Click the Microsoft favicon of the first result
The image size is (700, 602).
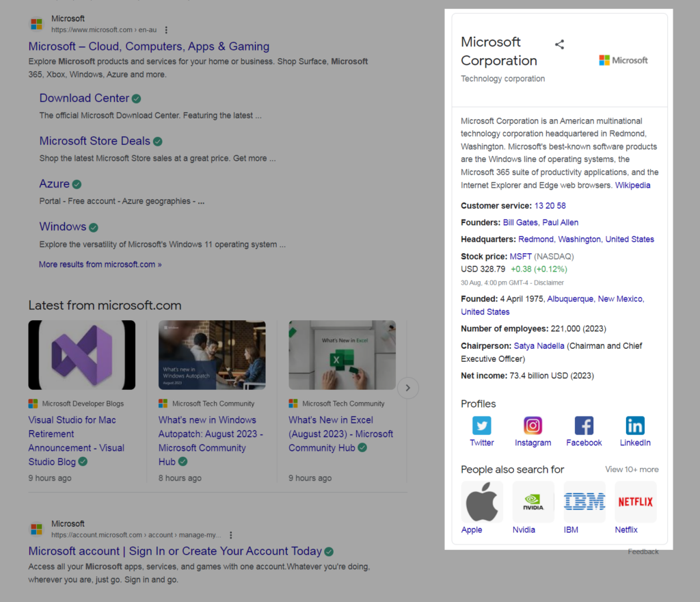[x=37, y=24]
